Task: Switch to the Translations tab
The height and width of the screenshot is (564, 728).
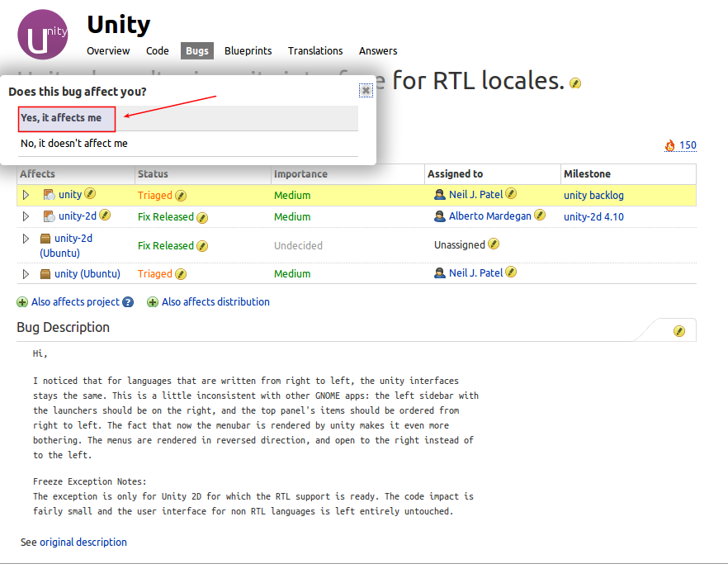Action: pos(315,51)
